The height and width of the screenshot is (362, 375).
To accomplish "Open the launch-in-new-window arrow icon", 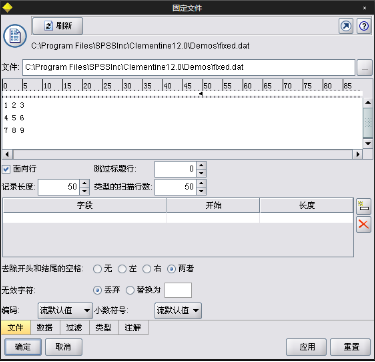I will pos(346,26).
